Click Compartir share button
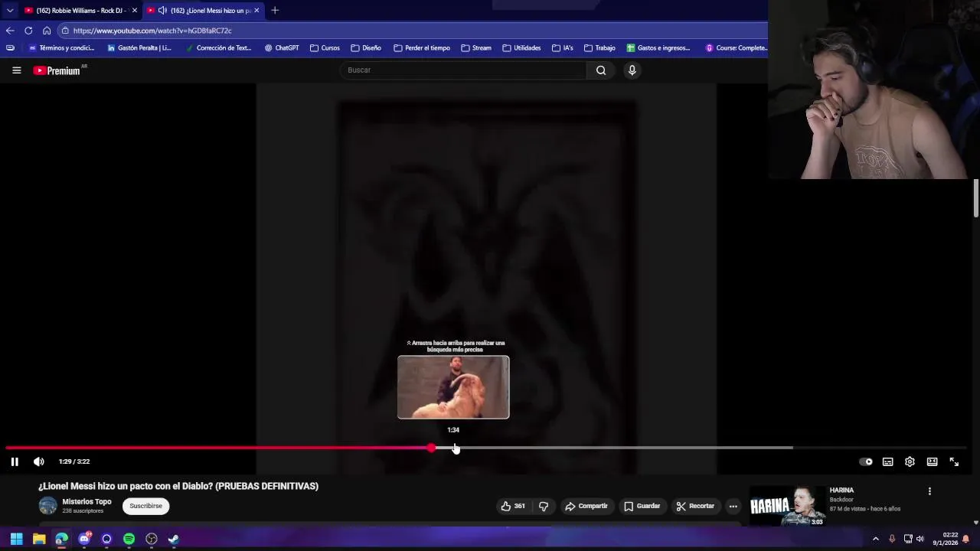This screenshot has height=551, width=980. pyautogui.click(x=586, y=506)
